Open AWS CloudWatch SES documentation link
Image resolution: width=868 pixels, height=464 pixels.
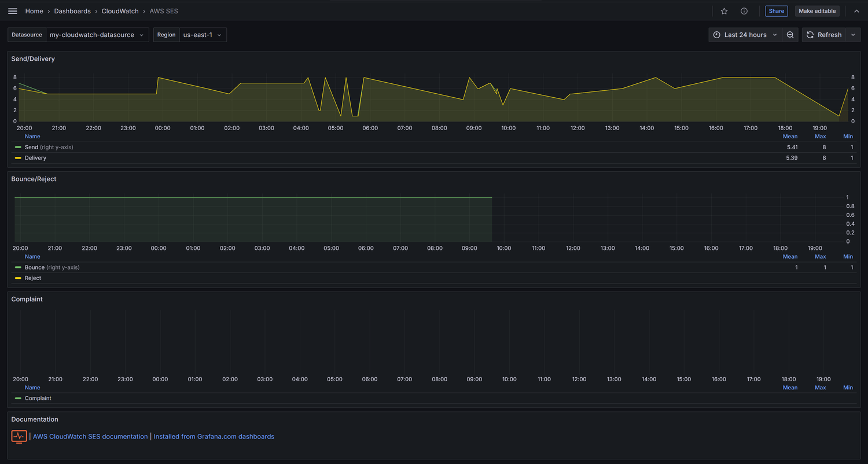(90, 437)
